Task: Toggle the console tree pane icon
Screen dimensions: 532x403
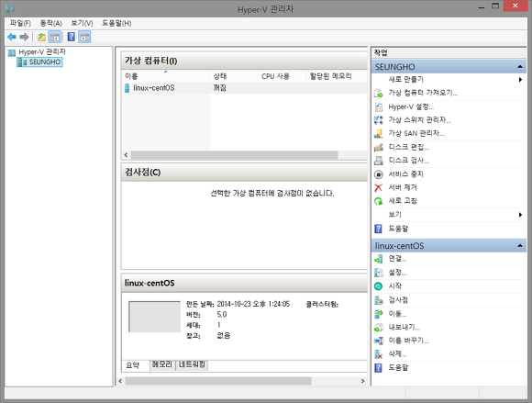Action: [x=55, y=37]
